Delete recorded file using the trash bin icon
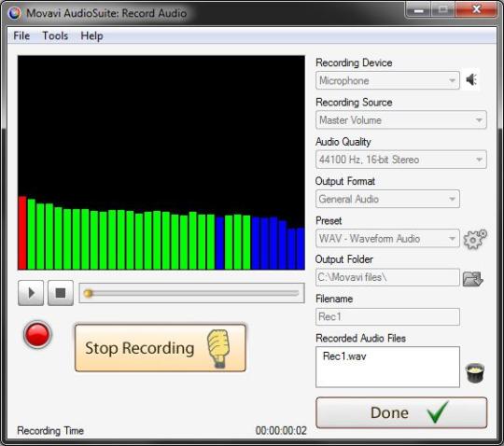 click(x=475, y=372)
